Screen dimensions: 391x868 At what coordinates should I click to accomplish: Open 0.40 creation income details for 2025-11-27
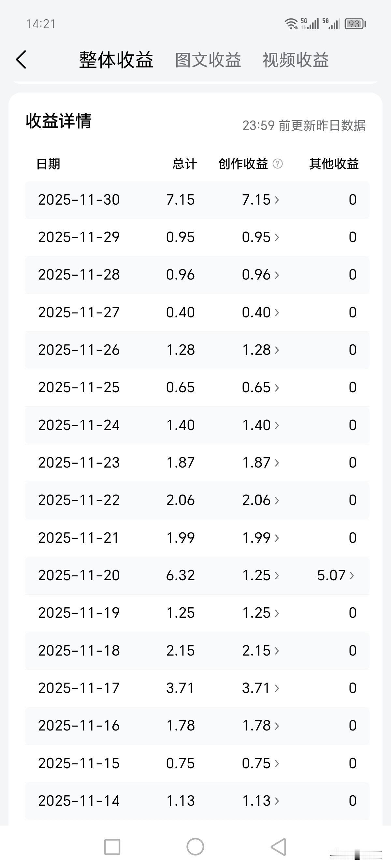click(x=261, y=312)
